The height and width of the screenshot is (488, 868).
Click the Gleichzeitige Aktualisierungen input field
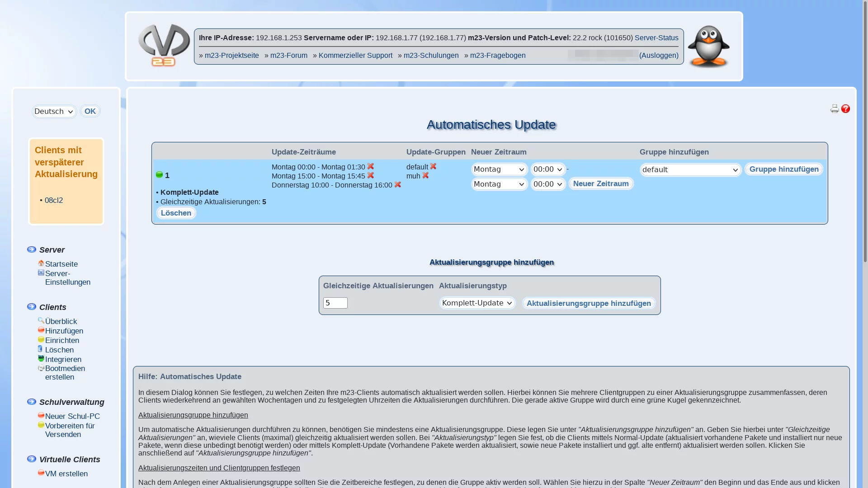click(335, 303)
